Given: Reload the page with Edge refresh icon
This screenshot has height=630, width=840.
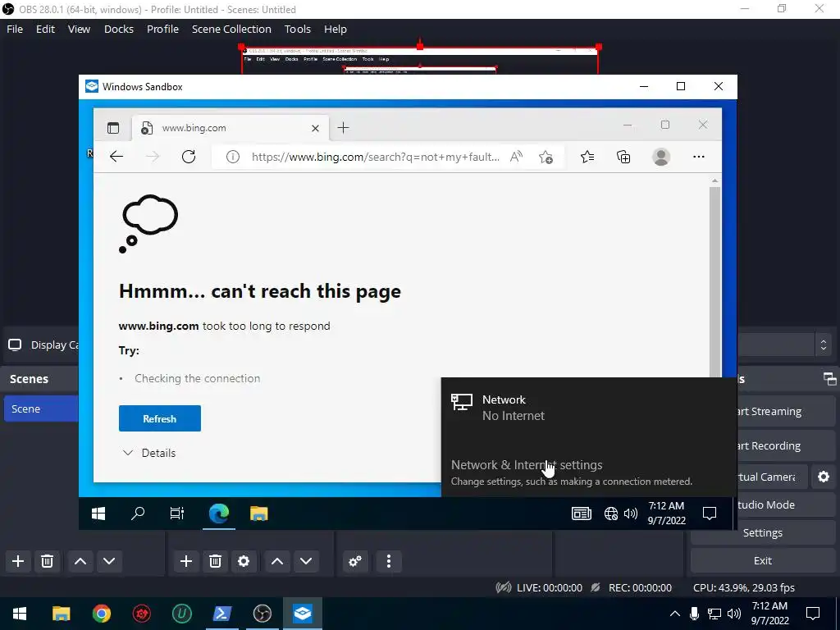Looking at the screenshot, I should (189, 157).
